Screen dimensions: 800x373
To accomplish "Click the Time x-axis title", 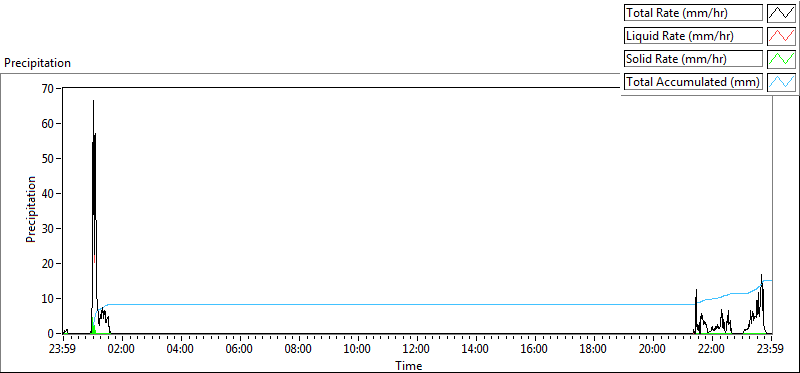I will coord(409,366).
